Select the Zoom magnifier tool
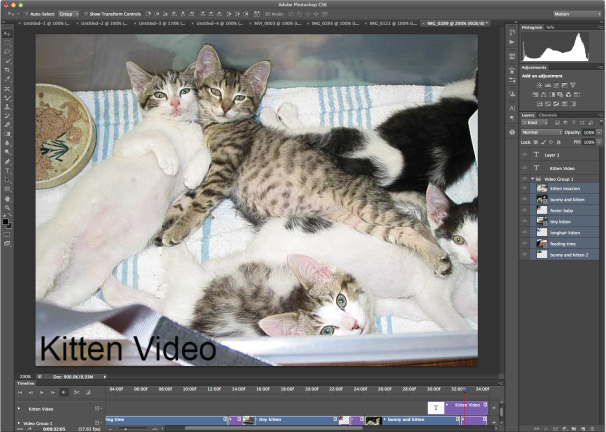The width and height of the screenshot is (606, 432). pyautogui.click(x=8, y=208)
